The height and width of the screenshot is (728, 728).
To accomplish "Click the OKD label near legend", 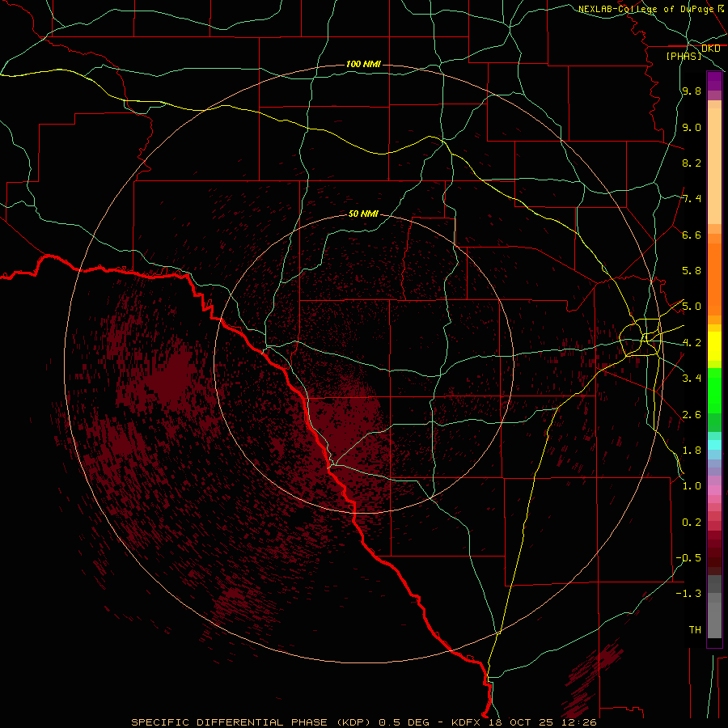I will coord(711,49).
